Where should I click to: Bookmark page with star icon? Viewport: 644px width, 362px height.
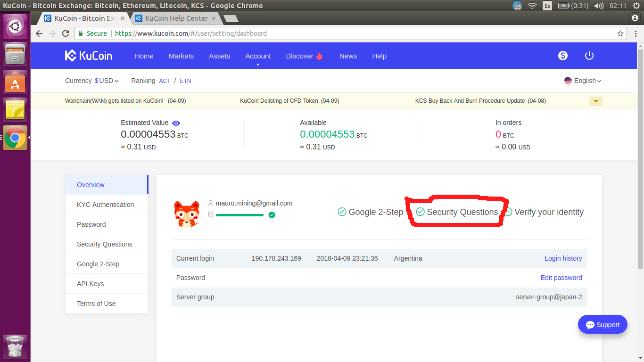pyautogui.click(x=620, y=33)
